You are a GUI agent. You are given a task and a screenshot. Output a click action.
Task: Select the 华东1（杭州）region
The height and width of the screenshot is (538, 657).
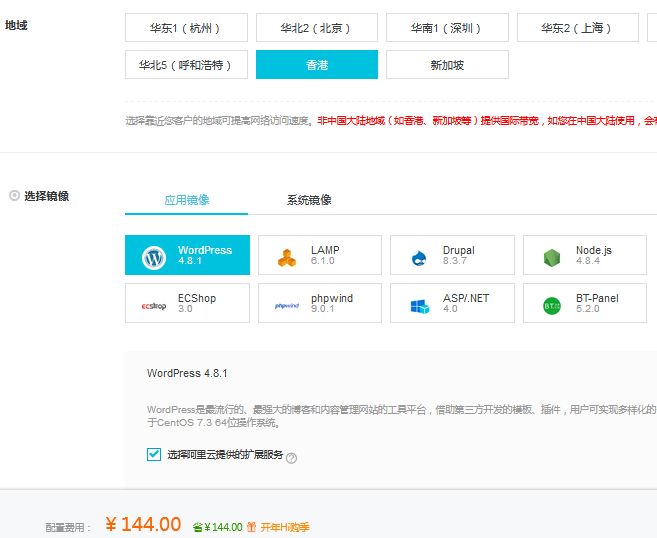coord(186,28)
